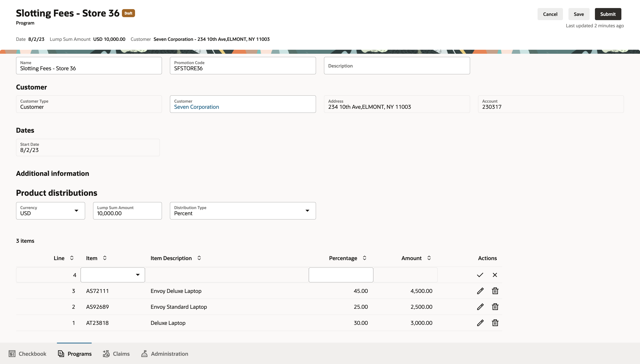The height and width of the screenshot is (364, 640).
Task: Sort table by Item Description column
Action: tap(199, 258)
